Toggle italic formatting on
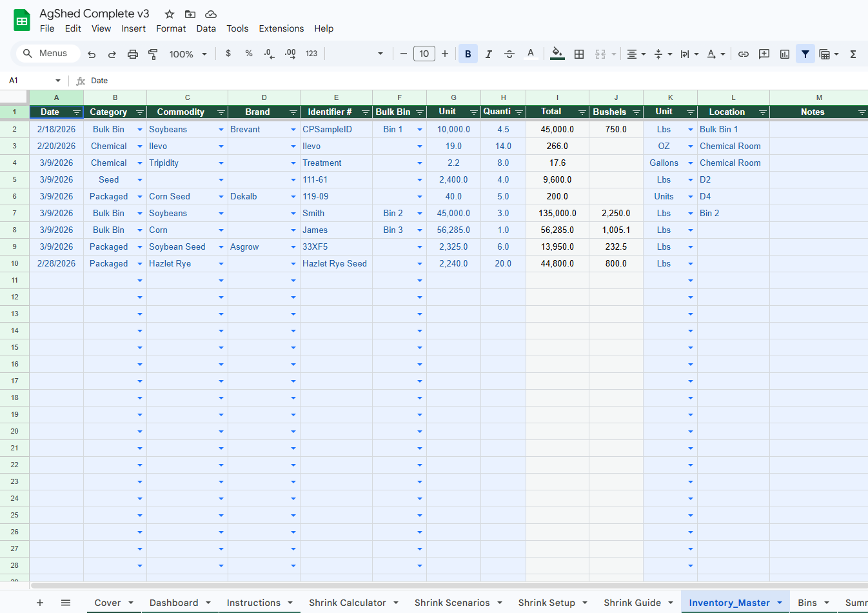The width and height of the screenshot is (868, 613). (488, 54)
